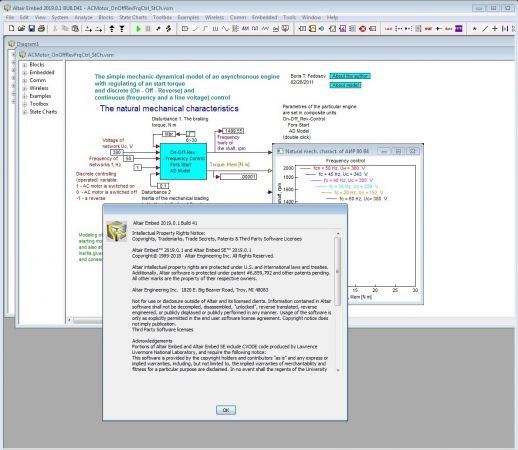
Task: Open the Edit menu
Action: pyautogui.click(x=24, y=17)
